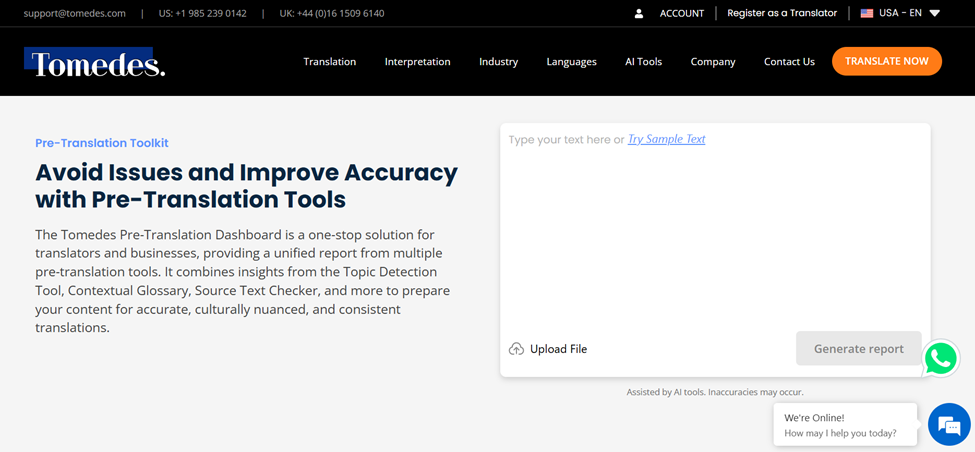Open the live chat bubble icon

[949, 424]
